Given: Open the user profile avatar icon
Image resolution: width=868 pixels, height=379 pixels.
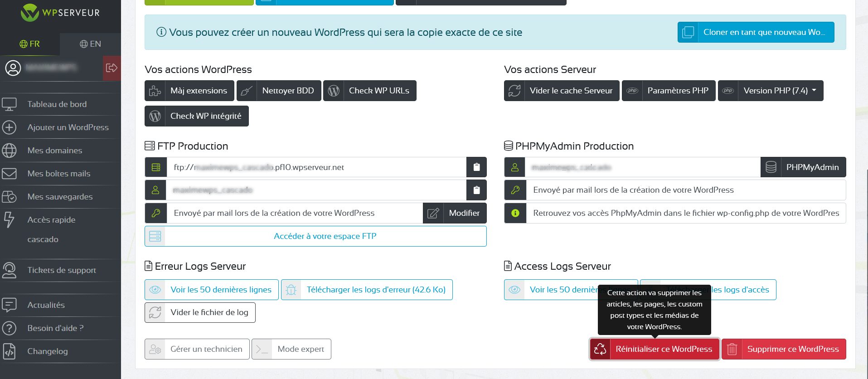Looking at the screenshot, I should [13, 68].
